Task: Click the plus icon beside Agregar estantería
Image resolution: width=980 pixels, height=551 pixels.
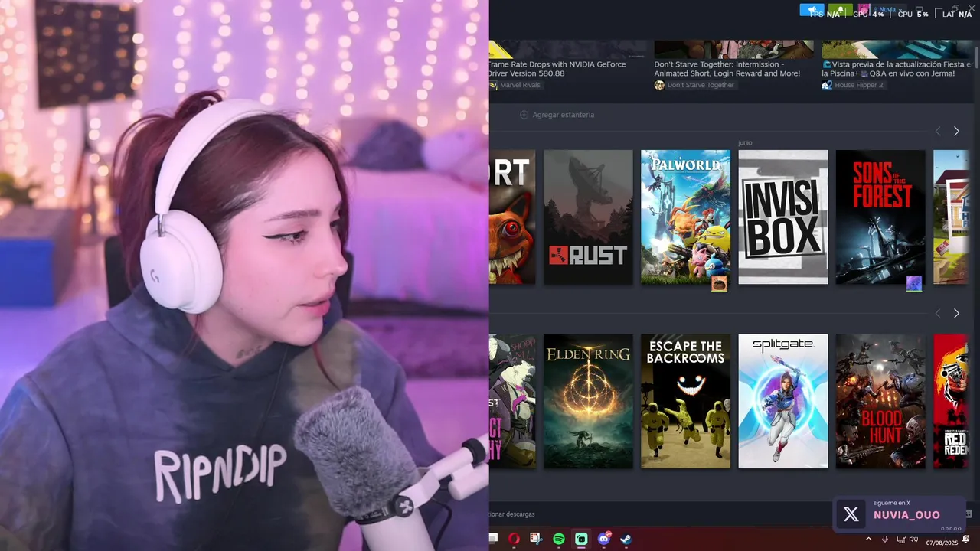Action: [x=524, y=115]
